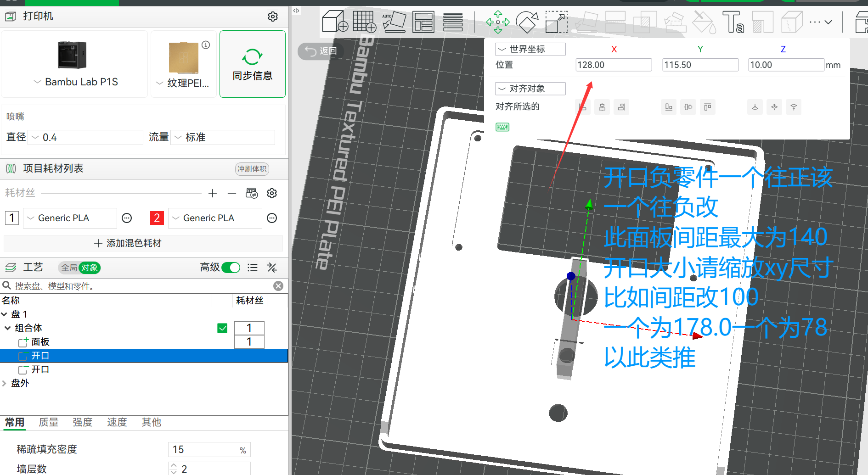This screenshot has height=475, width=868.
Task: Select the Auto orient tool
Action: pos(394,22)
